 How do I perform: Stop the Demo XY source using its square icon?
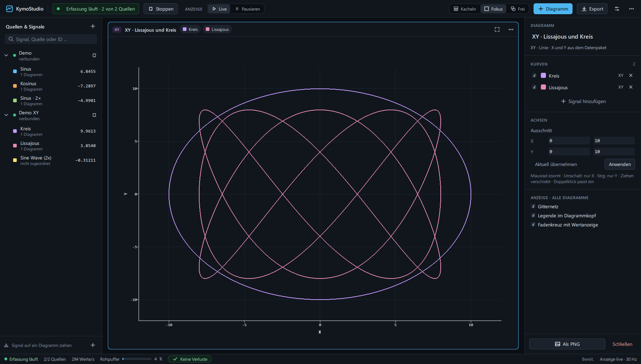pos(94,115)
